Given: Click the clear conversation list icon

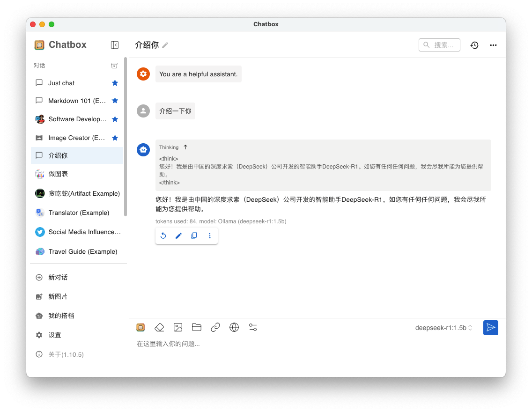Looking at the screenshot, I should click(x=114, y=66).
